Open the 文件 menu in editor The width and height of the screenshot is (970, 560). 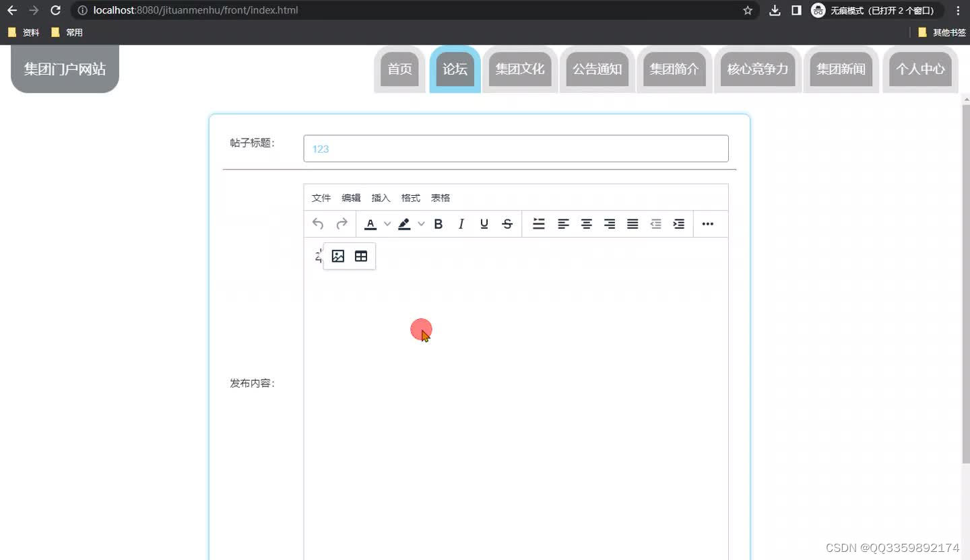(321, 198)
